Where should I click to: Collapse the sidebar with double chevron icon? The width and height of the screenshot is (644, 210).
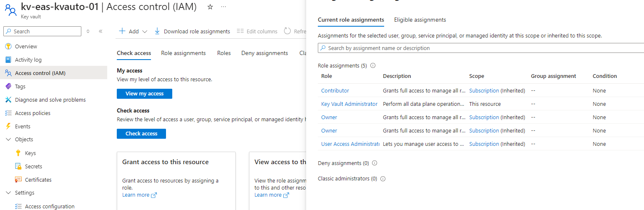101,31
